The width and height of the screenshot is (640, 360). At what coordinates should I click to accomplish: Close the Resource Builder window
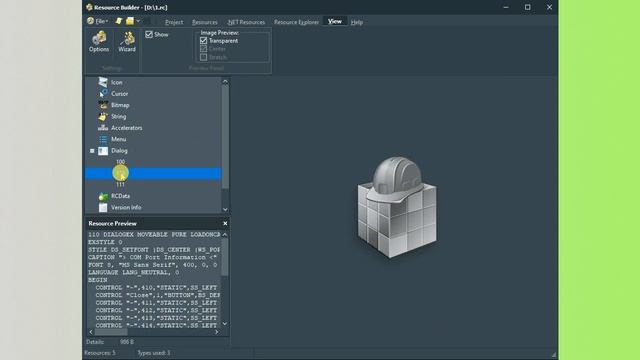(549, 7)
